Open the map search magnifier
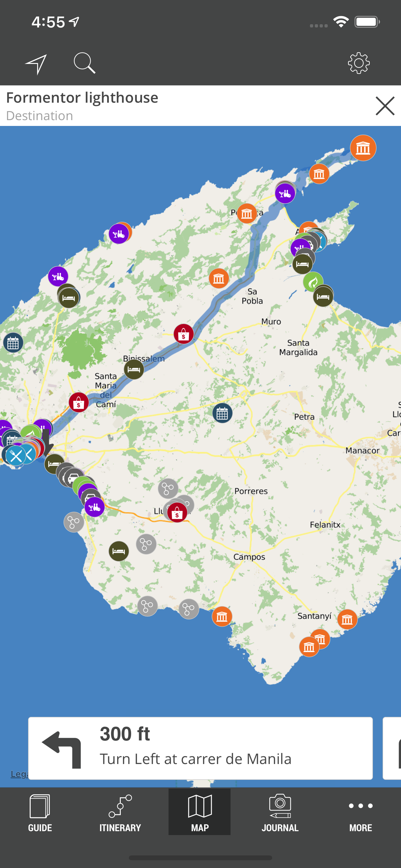Screen dimensions: 401x868 click(x=84, y=63)
